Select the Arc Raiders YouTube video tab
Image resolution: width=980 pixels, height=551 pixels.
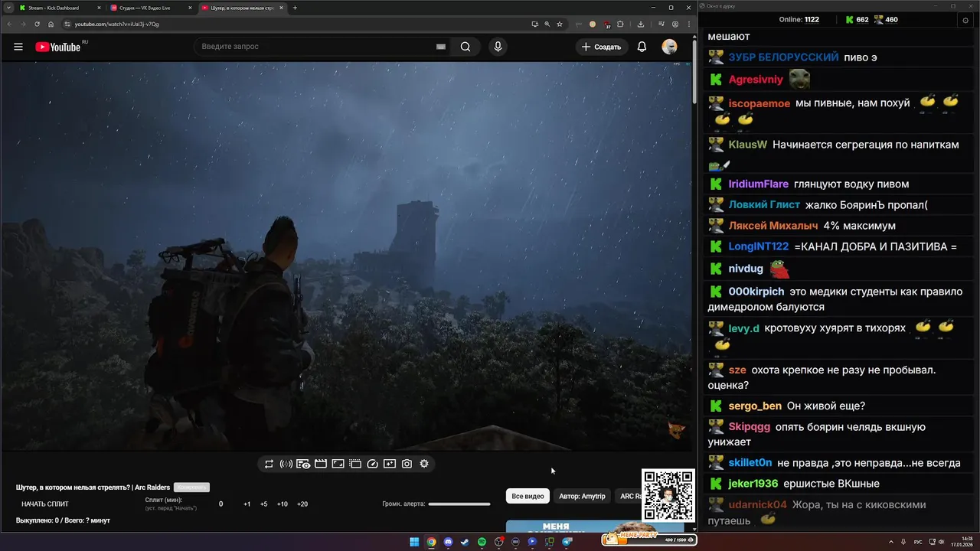pos(241,8)
